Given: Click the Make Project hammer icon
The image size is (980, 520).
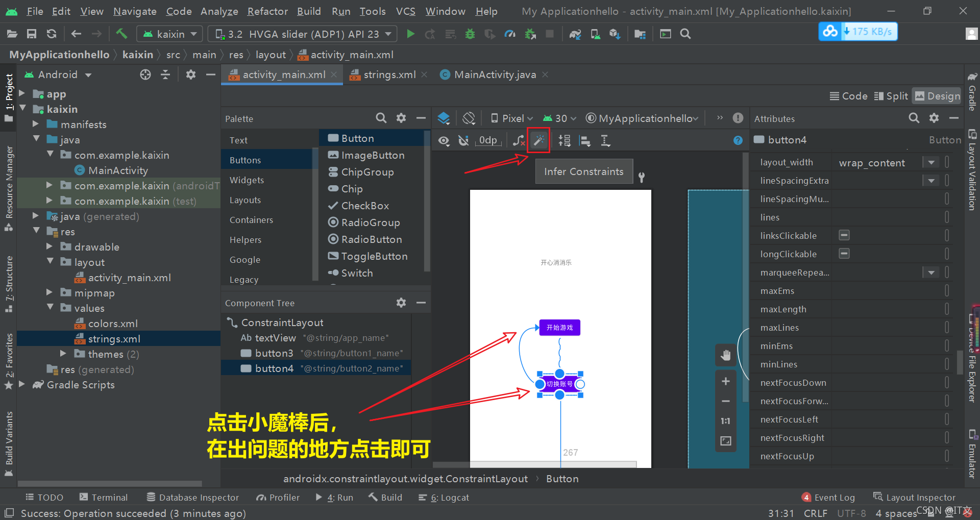Looking at the screenshot, I should pyautogui.click(x=121, y=34).
